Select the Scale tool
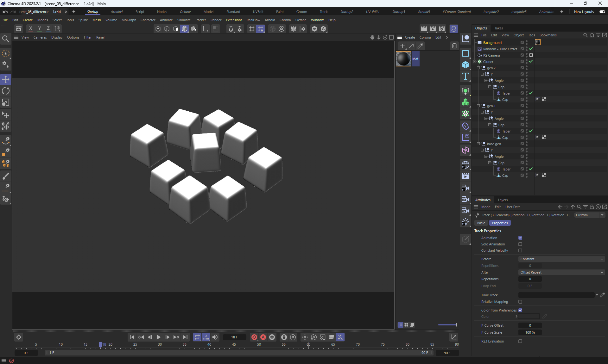This screenshot has height=364, width=608. coord(6,102)
